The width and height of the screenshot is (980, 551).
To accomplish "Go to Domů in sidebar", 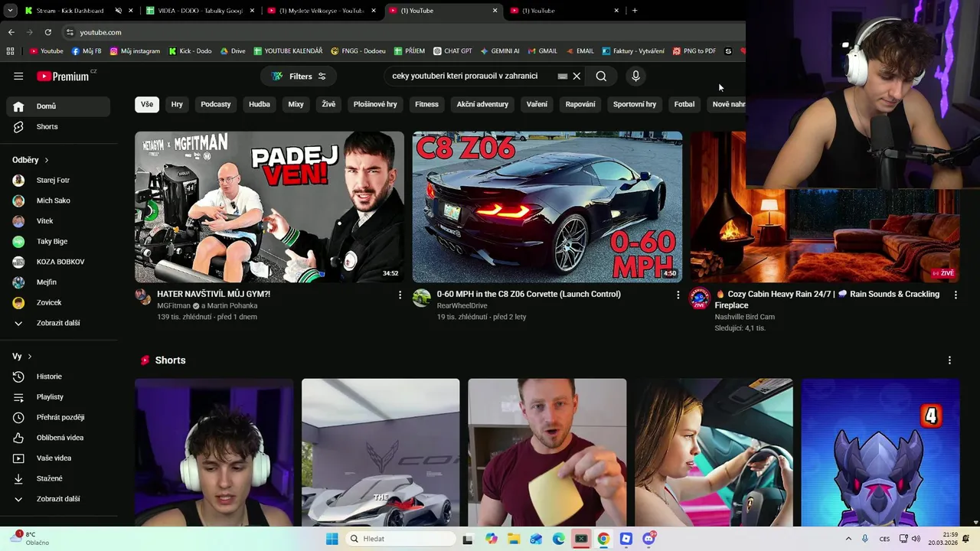I will (58, 106).
